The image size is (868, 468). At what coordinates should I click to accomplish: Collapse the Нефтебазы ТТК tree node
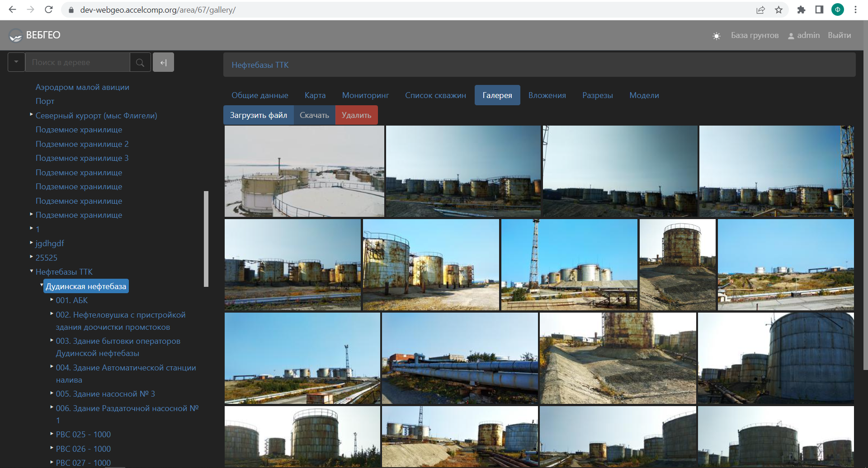(x=31, y=271)
